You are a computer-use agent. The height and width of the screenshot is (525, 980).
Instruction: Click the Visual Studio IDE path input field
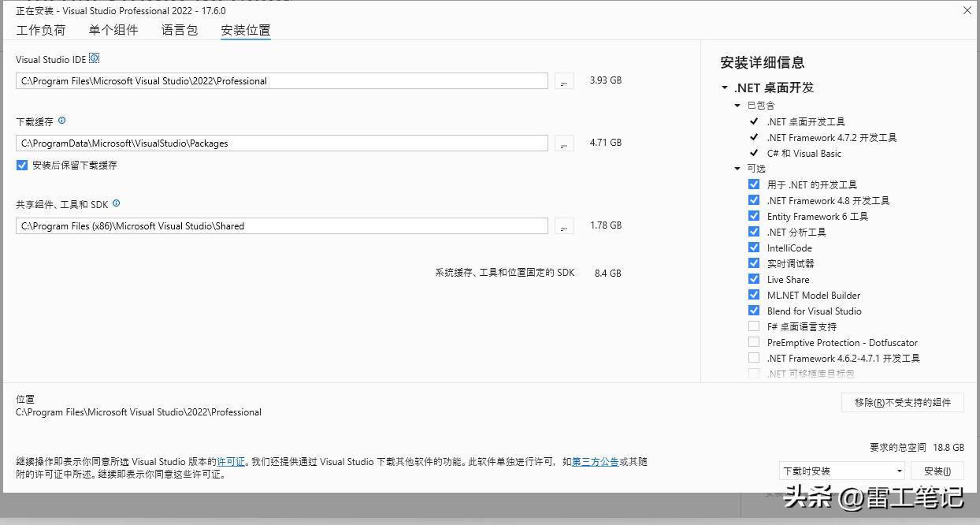click(280, 80)
